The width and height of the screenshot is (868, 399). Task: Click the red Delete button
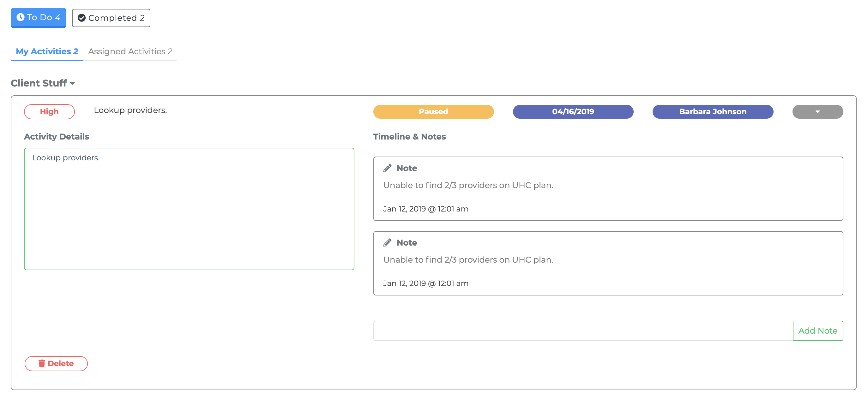pyautogui.click(x=56, y=364)
